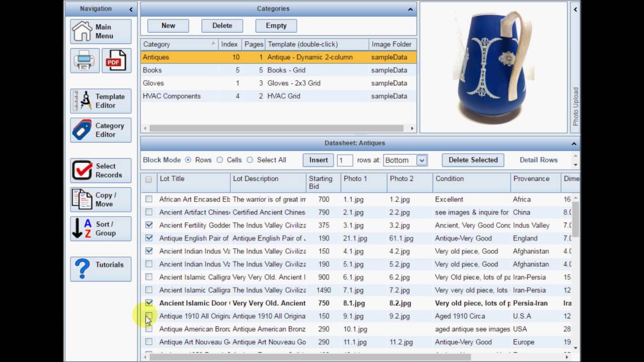The width and height of the screenshot is (644, 362).
Task: Click 1490 starting bid cell
Action: click(324, 290)
